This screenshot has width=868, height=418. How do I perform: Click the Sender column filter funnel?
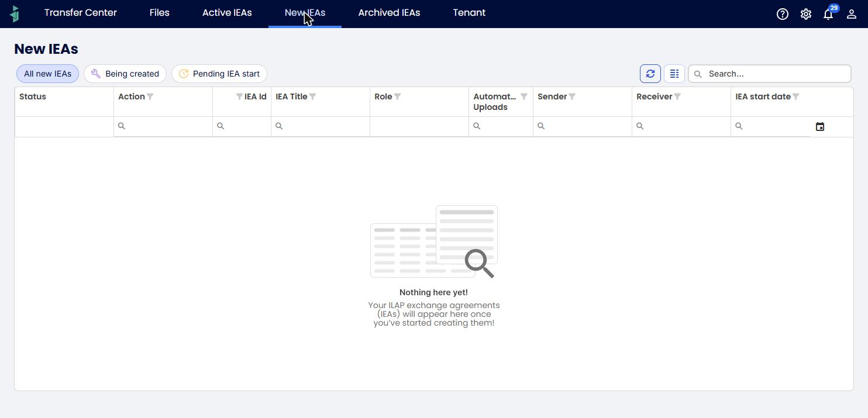(x=573, y=96)
